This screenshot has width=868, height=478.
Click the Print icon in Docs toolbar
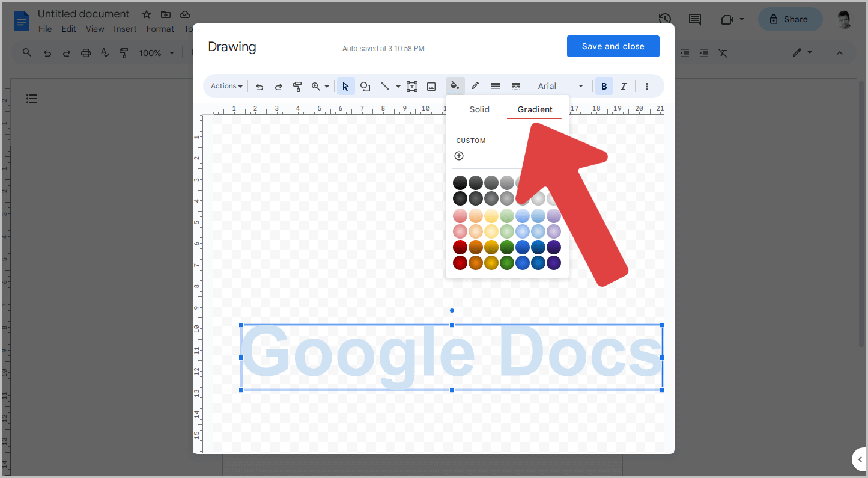pos(86,53)
